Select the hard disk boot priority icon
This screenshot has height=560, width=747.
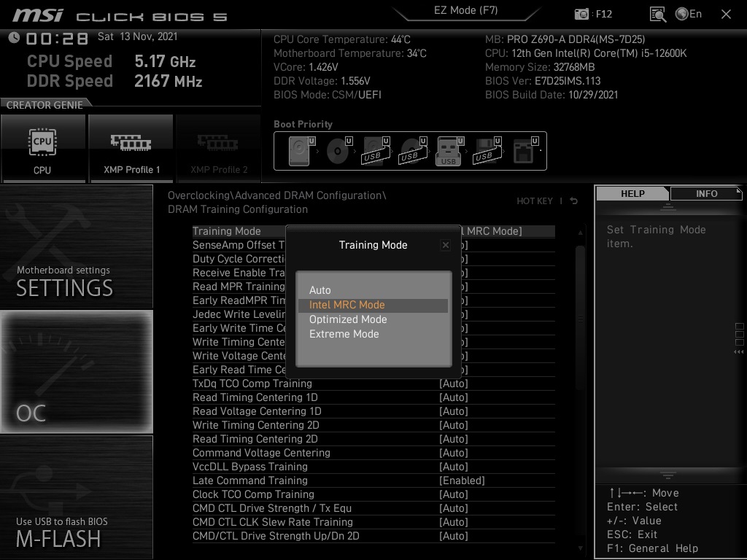[x=301, y=151]
